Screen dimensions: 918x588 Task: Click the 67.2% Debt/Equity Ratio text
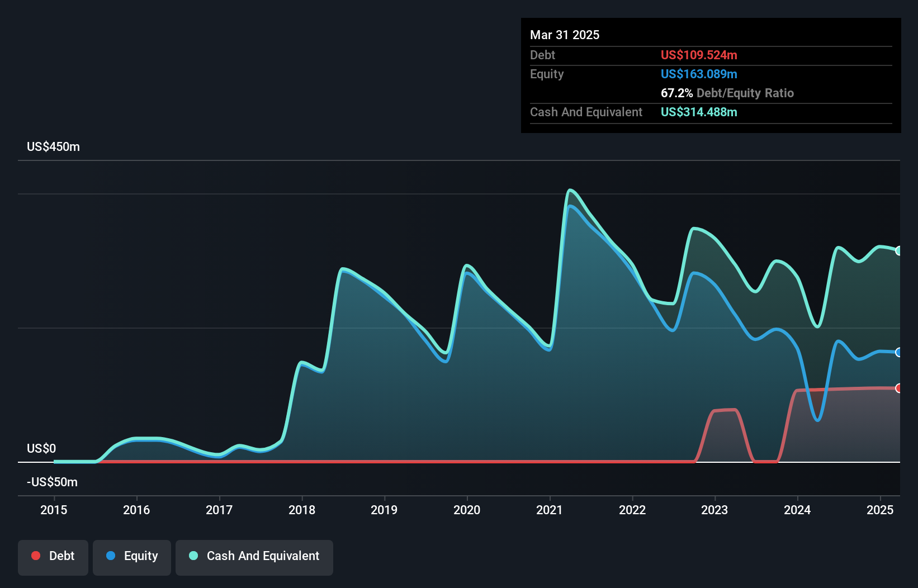(x=727, y=93)
